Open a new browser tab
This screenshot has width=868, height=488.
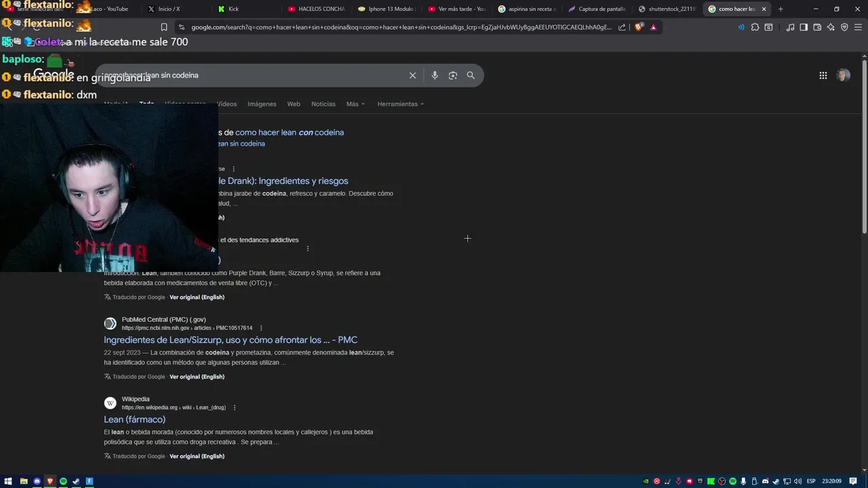tap(781, 9)
